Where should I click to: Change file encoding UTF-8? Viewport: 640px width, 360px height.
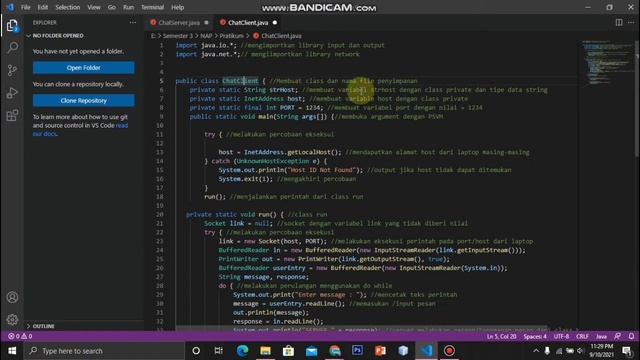[561, 336]
